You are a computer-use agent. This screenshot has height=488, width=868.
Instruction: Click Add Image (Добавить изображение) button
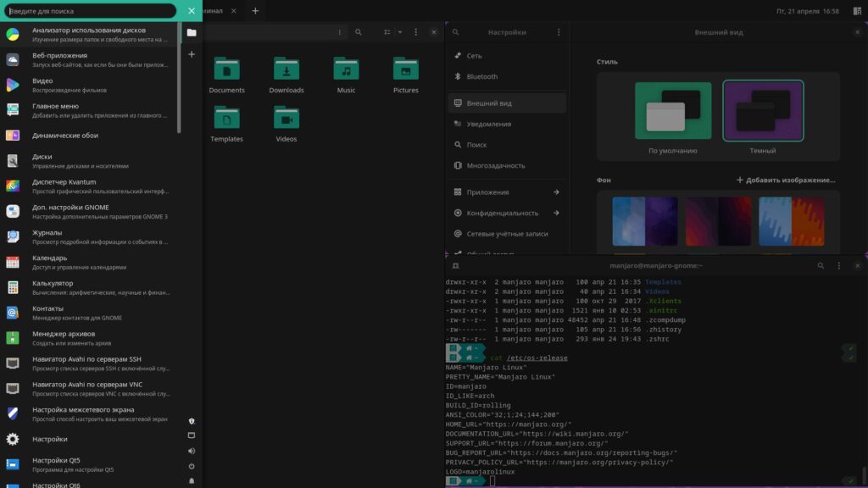[x=786, y=180]
